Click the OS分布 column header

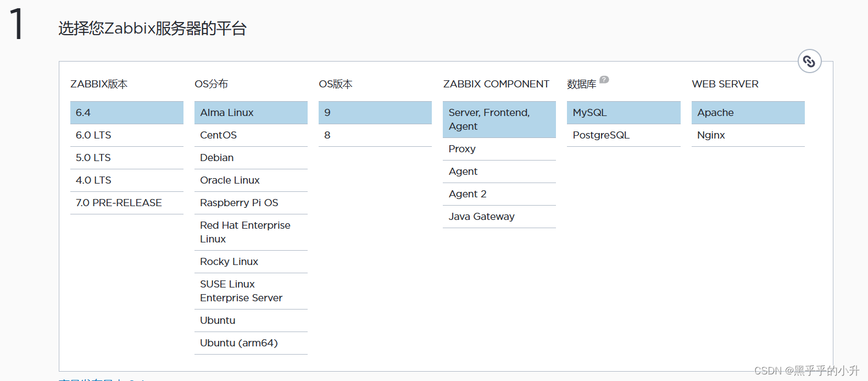click(x=211, y=84)
